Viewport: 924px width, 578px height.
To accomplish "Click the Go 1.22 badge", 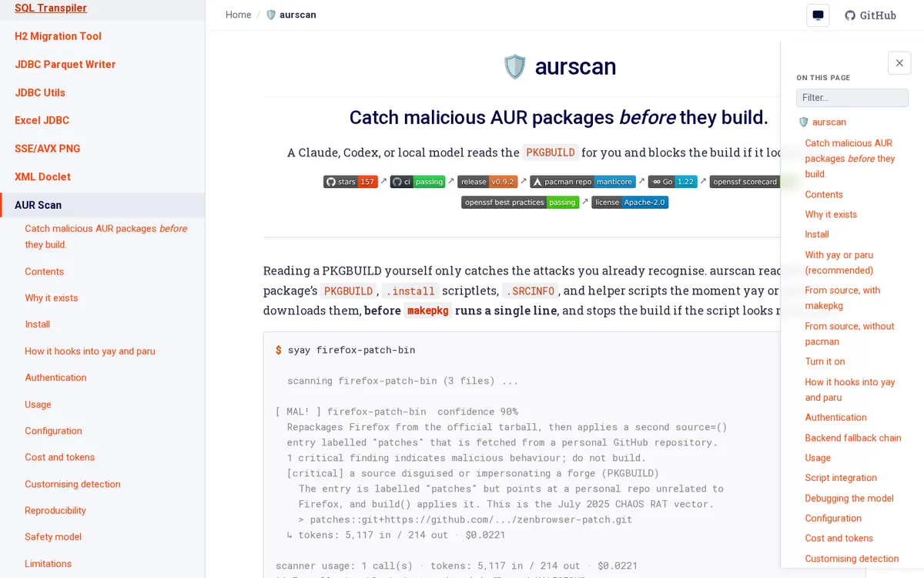I will (x=672, y=182).
